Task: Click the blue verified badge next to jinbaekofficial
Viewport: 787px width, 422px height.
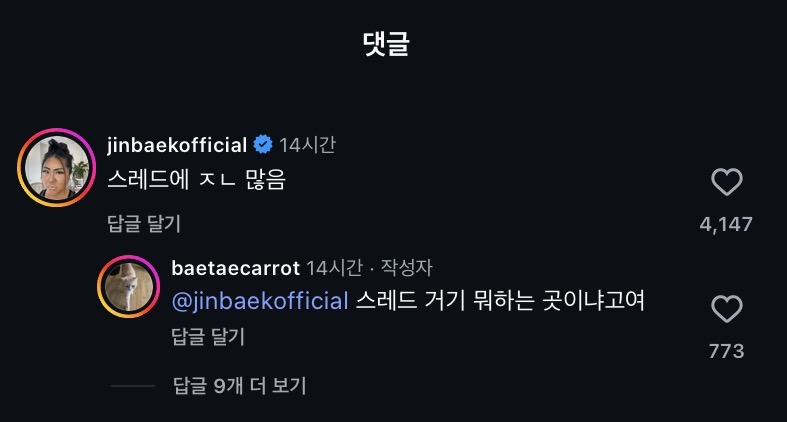Action: pyautogui.click(x=263, y=145)
